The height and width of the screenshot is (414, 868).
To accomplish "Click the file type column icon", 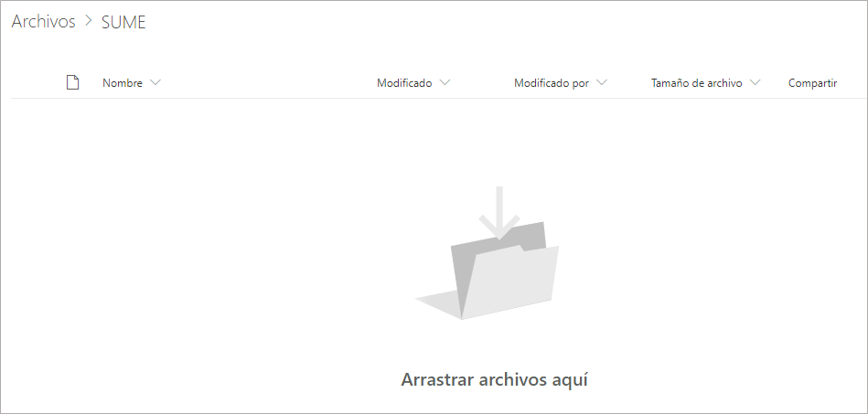I will click(72, 82).
